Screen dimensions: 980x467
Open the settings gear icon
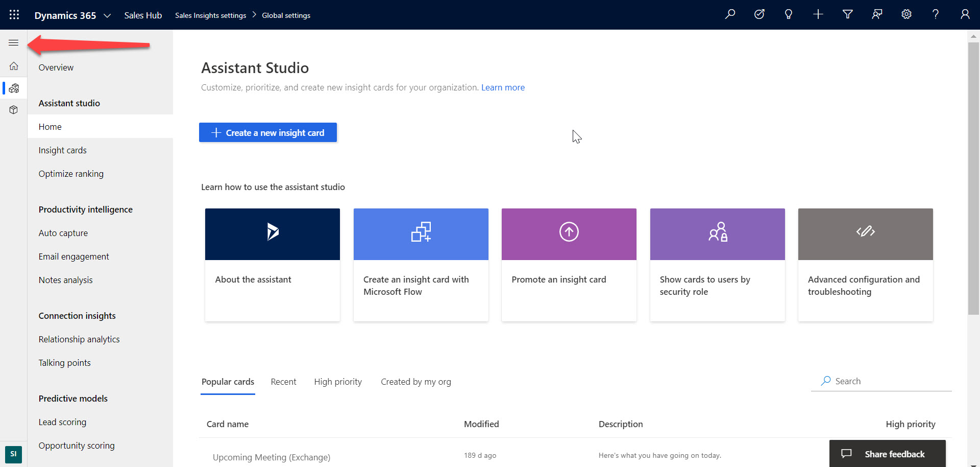pyautogui.click(x=906, y=14)
